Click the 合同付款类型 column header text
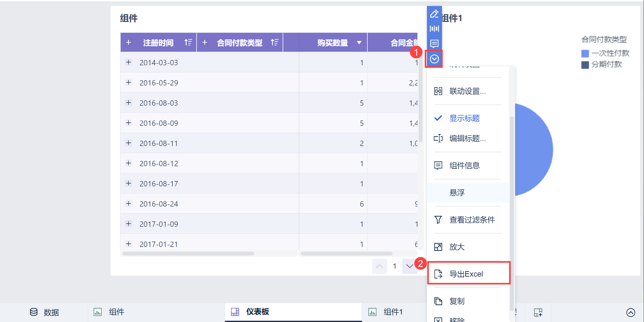Image resolution: width=644 pixels, height=322 pixels. click(240, 43)
